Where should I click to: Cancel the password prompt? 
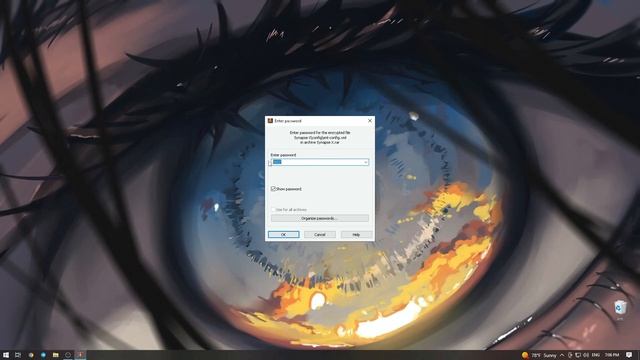[320, 235]
